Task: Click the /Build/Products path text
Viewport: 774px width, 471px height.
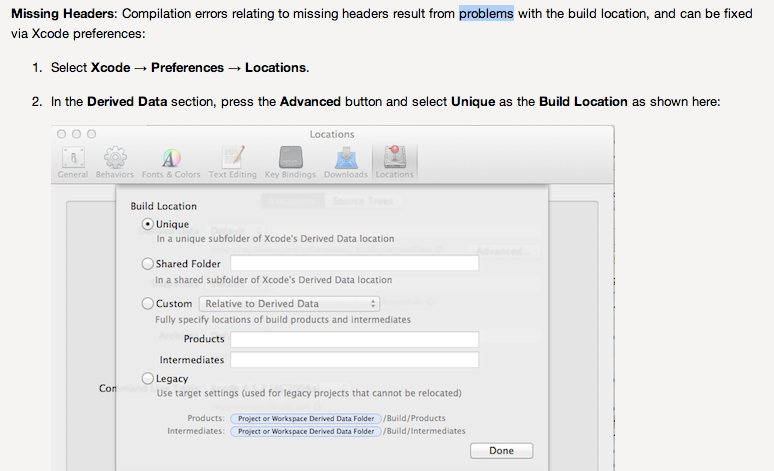Action: pyautogui.click(x=414, y=418)
